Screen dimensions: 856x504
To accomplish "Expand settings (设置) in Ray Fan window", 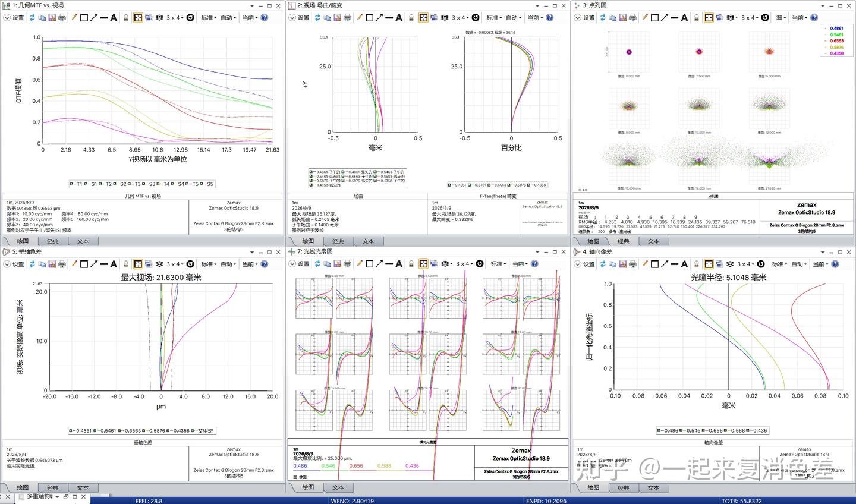I will coord(292,264).
